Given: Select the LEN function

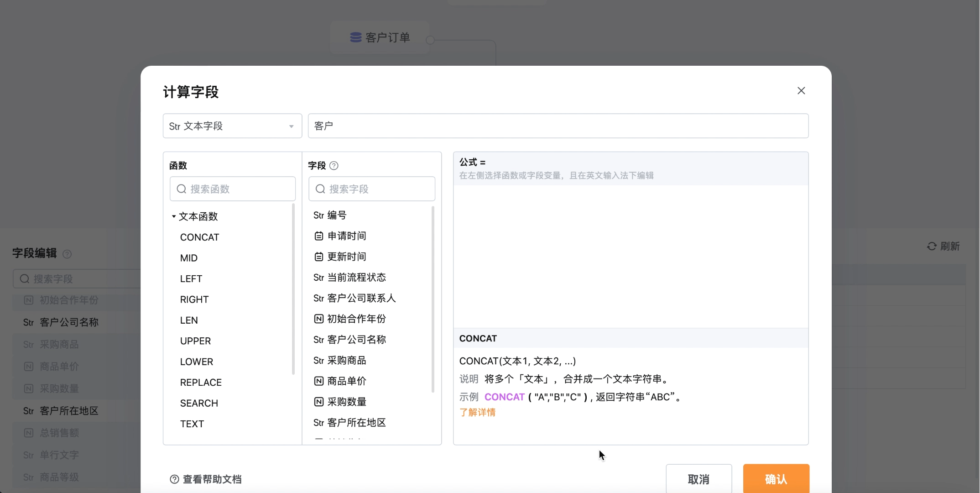Looking at the screenshot, I should tap(189, 320).
